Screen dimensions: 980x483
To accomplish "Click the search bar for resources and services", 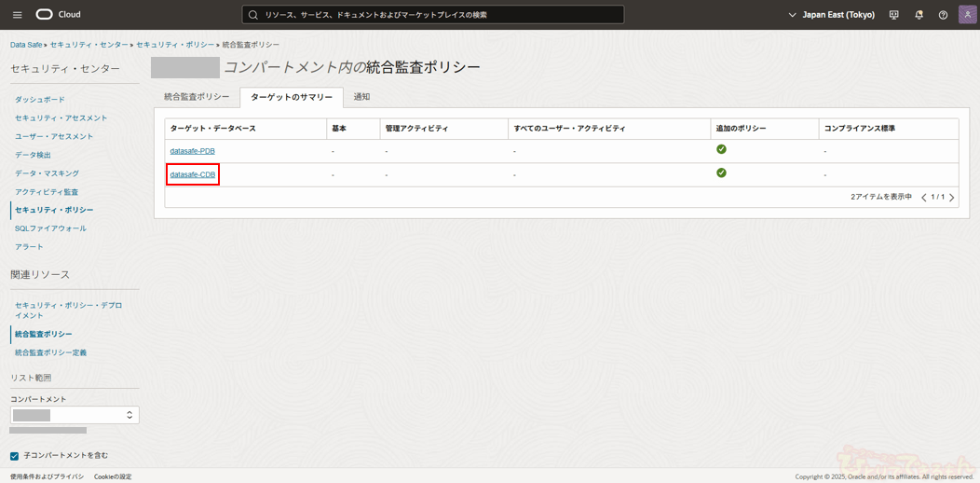I will tap(433, 15).
